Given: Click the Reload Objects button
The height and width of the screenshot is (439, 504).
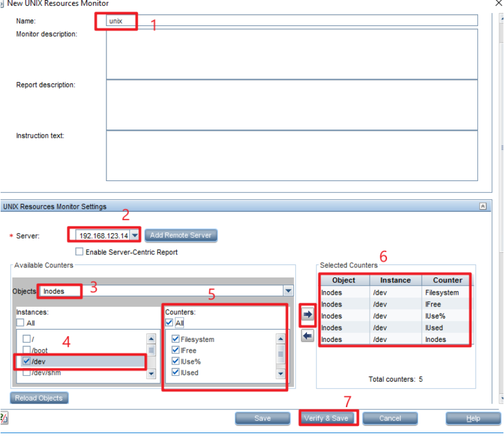Looking at the screenshot, I should [39, 398].
